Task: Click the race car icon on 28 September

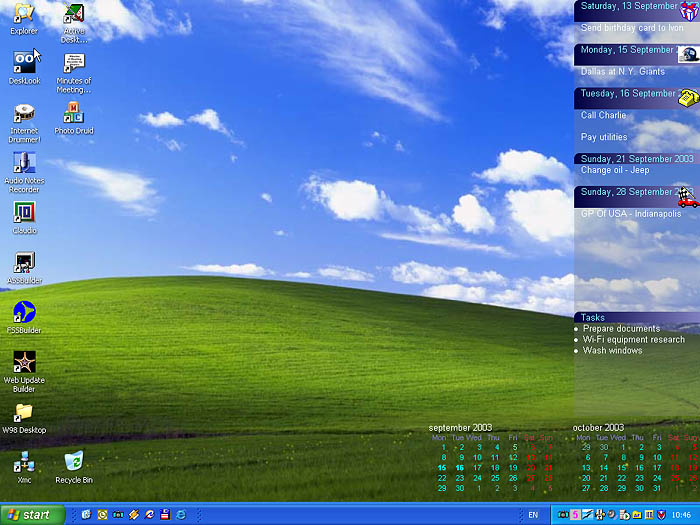Action: (x=688, y=197)
